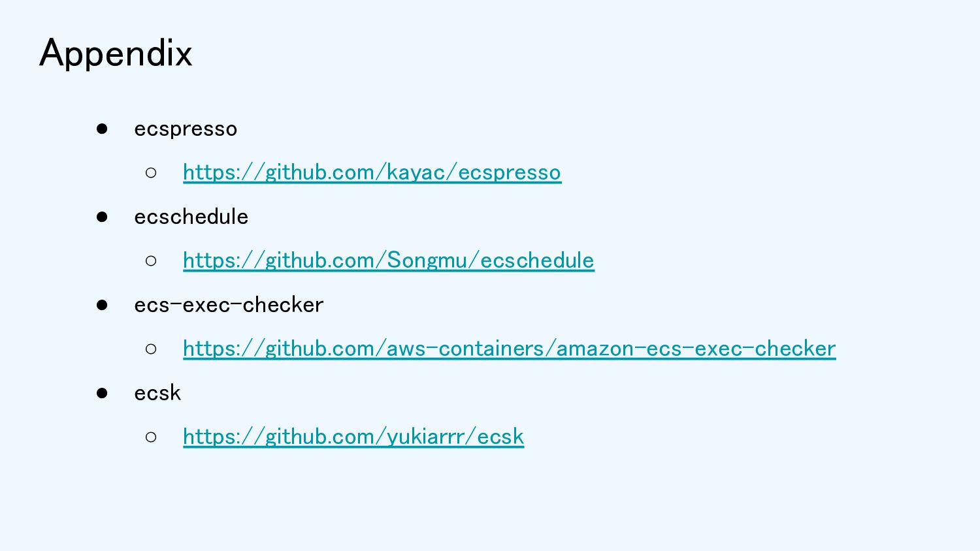The height and width of the screenshot is (551, 980).
Task: Click the filled bullet beside ecspresso
Action: point(102,129)
